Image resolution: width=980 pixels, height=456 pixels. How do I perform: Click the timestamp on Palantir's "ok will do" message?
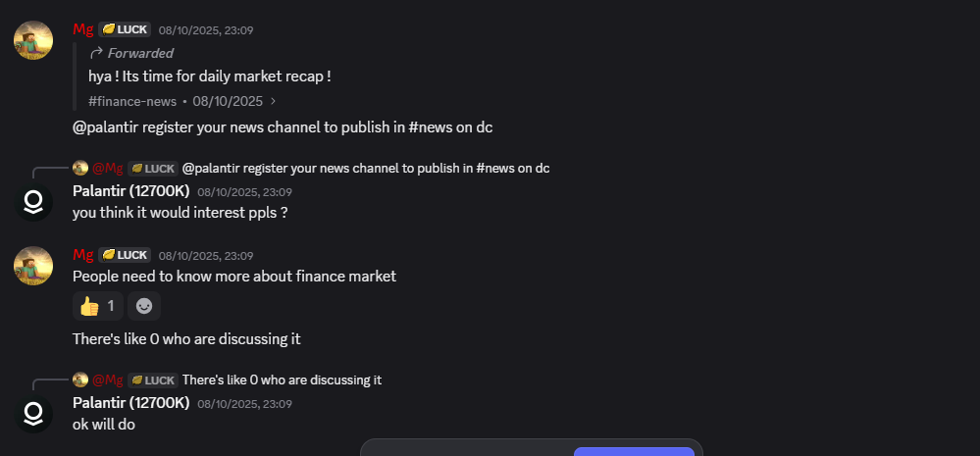pyautogui.click(x=244, y=404)
